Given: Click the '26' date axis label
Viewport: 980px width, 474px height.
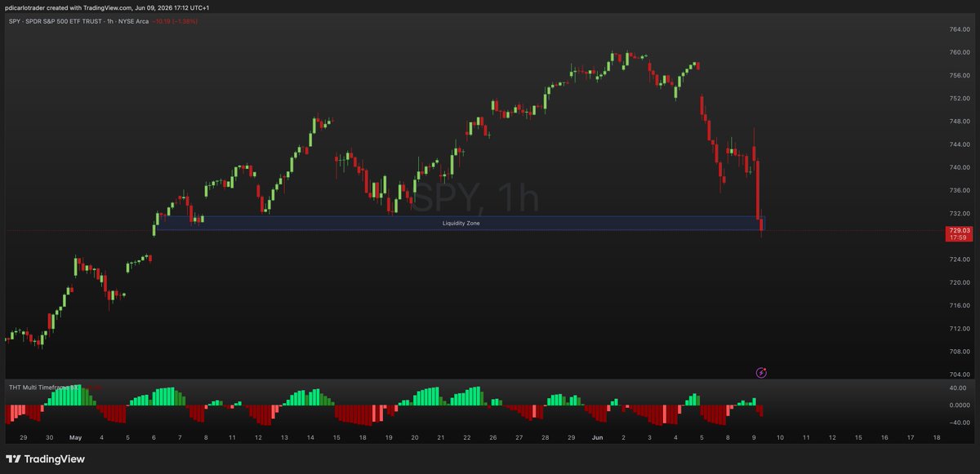Looking at the screenshot, I should 492,437.
